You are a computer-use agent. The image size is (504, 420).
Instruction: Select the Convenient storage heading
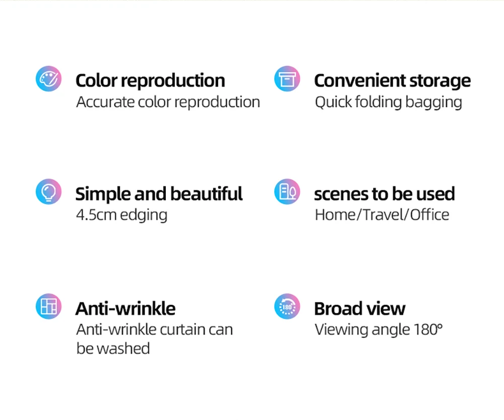point(393,81)
